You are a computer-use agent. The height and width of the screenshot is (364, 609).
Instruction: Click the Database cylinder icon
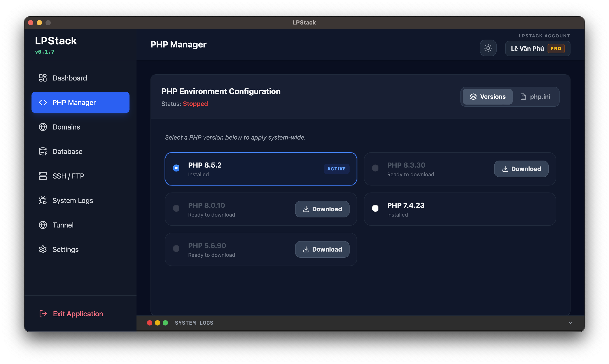[x=43, y=151]
